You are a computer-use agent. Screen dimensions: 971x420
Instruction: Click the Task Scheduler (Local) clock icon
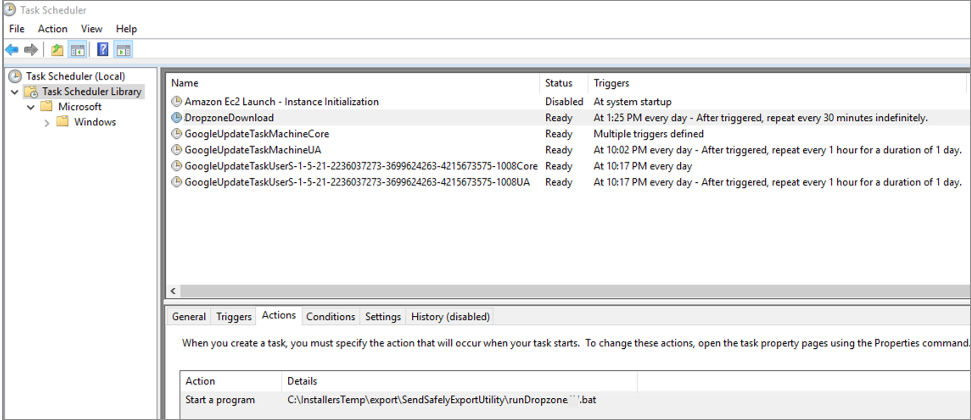point(14,76)
